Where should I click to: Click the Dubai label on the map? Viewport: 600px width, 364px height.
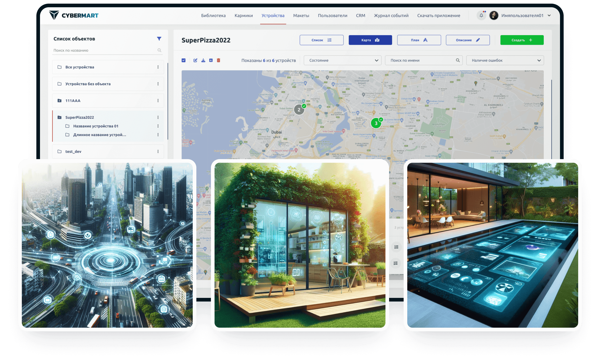click(x=276, y=132)
